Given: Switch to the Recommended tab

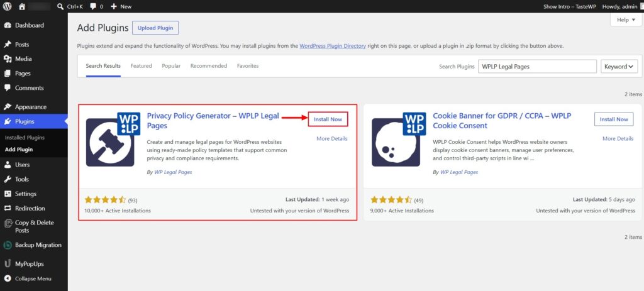Looking at the screenshot, I should [x=209, y=65].
